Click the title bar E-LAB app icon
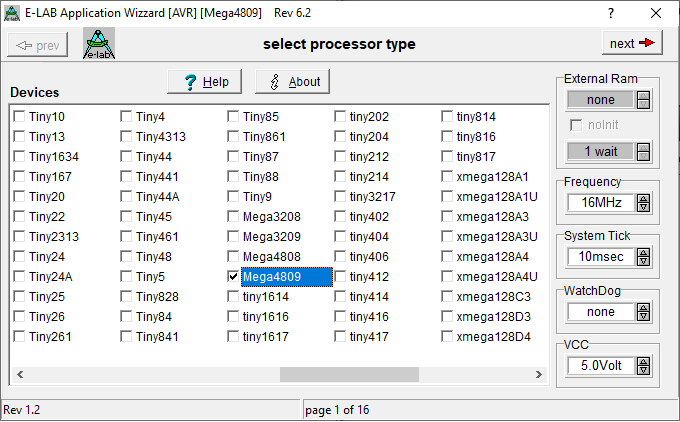This screenshot has width=680, height=422. [12, 13]
